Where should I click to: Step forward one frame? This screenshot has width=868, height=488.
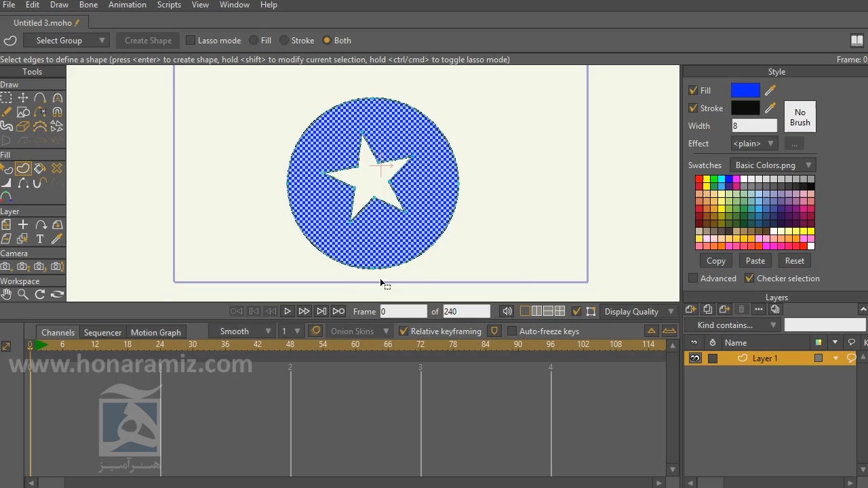click(304, 311)
